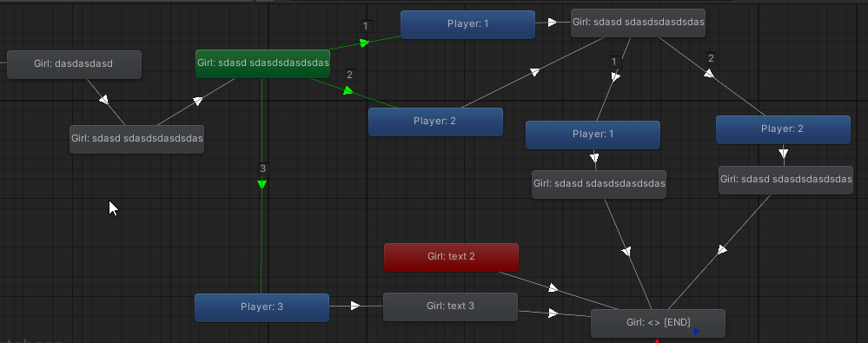The height and width of the screenshot is (343, 868).
Task: Click the arrow between 'Player: 3' and 'Girl: text 3'
Action: pyautogui.click(x=355, y=306)
